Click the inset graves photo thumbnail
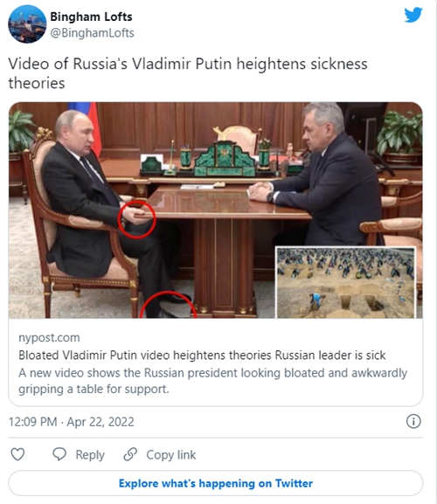 (346, 282)
